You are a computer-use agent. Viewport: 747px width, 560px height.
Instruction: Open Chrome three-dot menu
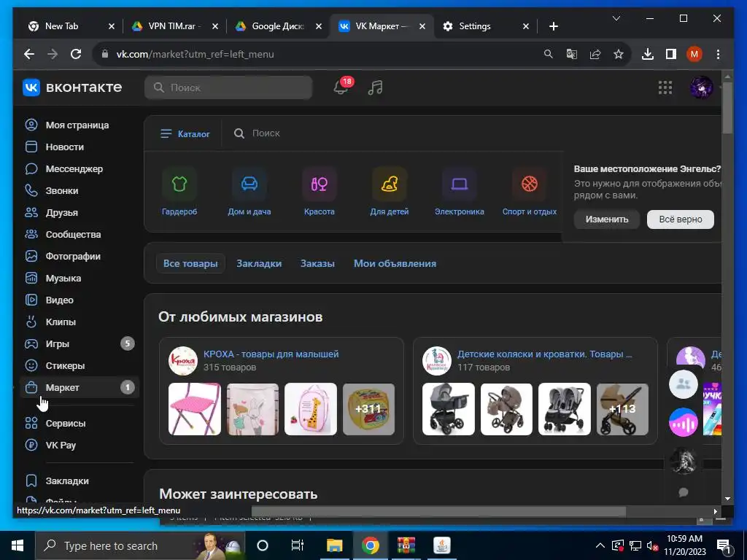pyautogui.click(x=718, y=54)
